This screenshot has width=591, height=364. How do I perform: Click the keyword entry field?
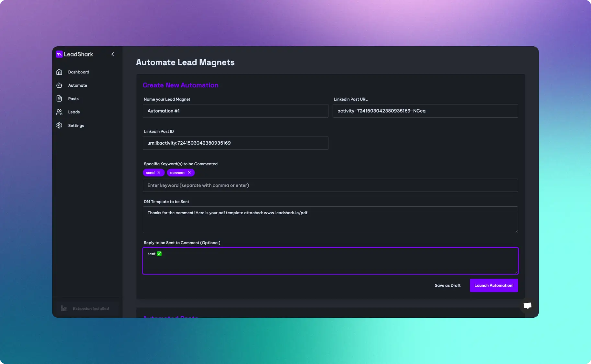tap(330, 185)
